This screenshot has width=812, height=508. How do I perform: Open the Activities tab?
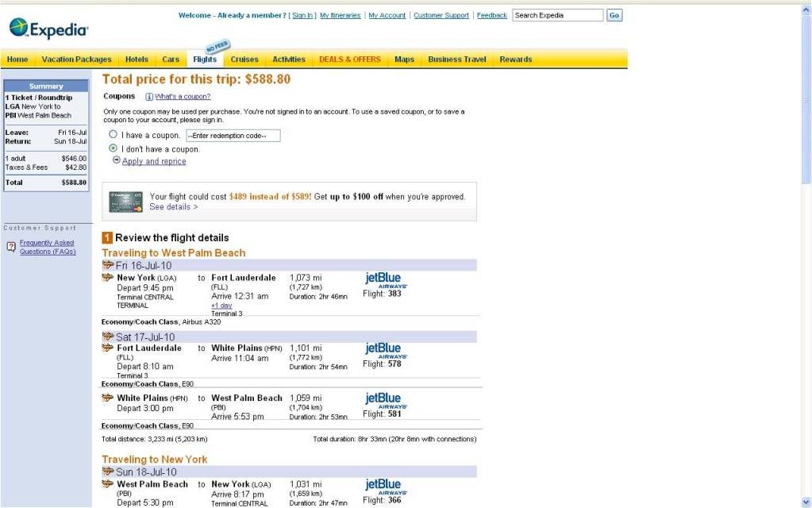[289, 60]
